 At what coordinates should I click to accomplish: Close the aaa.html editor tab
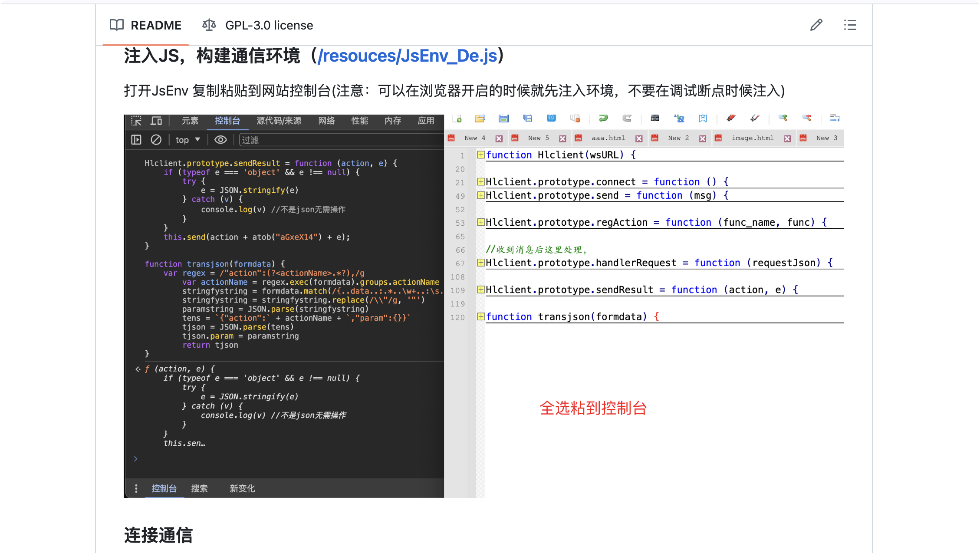(639, 138)
